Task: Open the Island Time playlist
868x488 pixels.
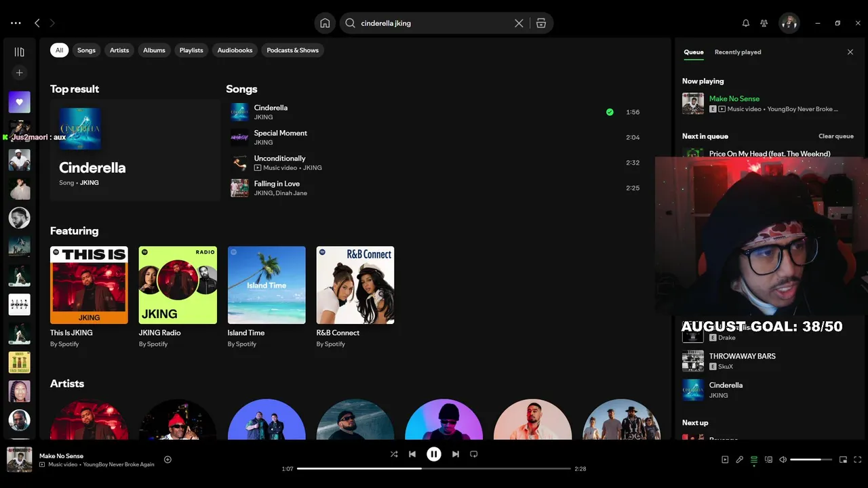Action: (x=267, y=297)
